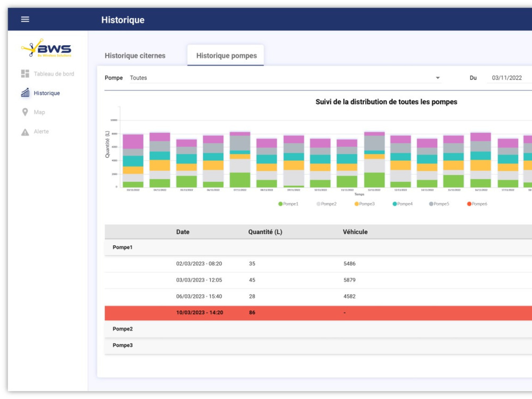
Task: Select row 02/03/2023 - 08:20
Action: (x=318, y=264)
